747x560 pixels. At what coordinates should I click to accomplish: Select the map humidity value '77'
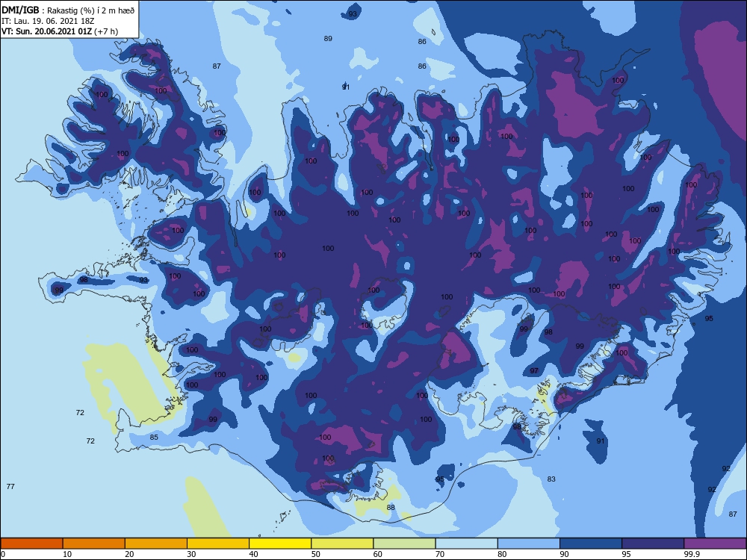[10, 486]
